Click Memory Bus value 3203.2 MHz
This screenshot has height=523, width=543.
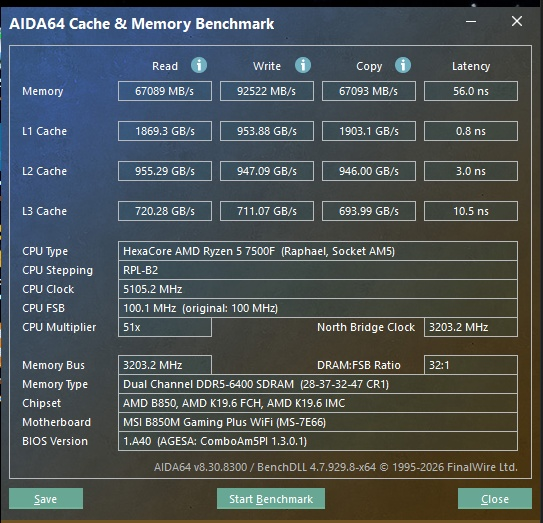(x=165, y=365)
